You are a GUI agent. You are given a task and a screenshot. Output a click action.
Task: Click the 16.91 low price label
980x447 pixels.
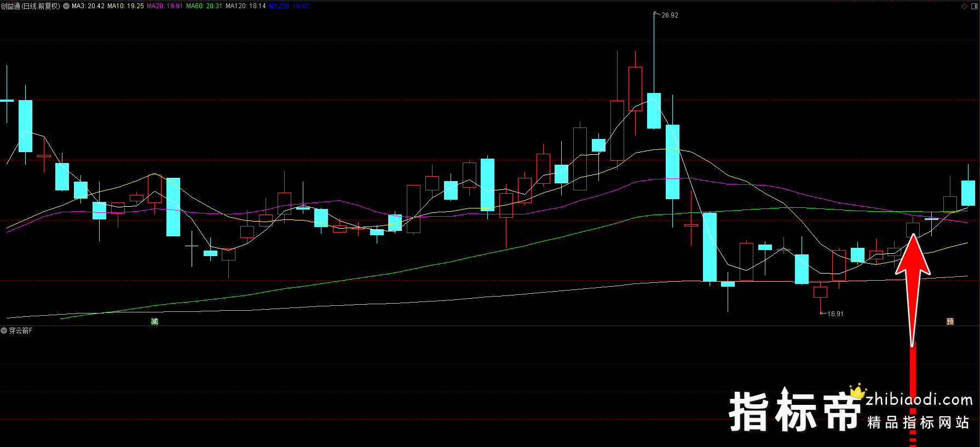(835, 314)
